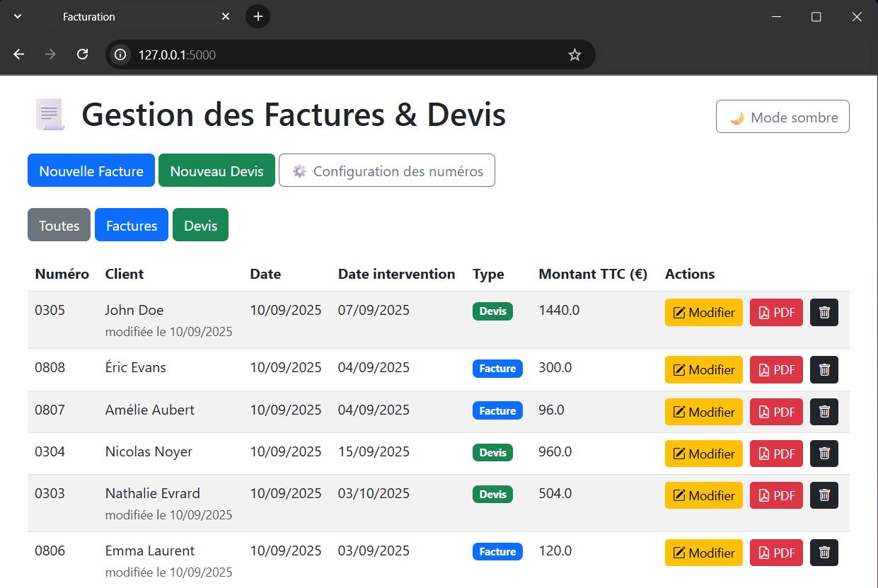Click trash icon for Emma Laurent invoice

[x=824, y=553]
